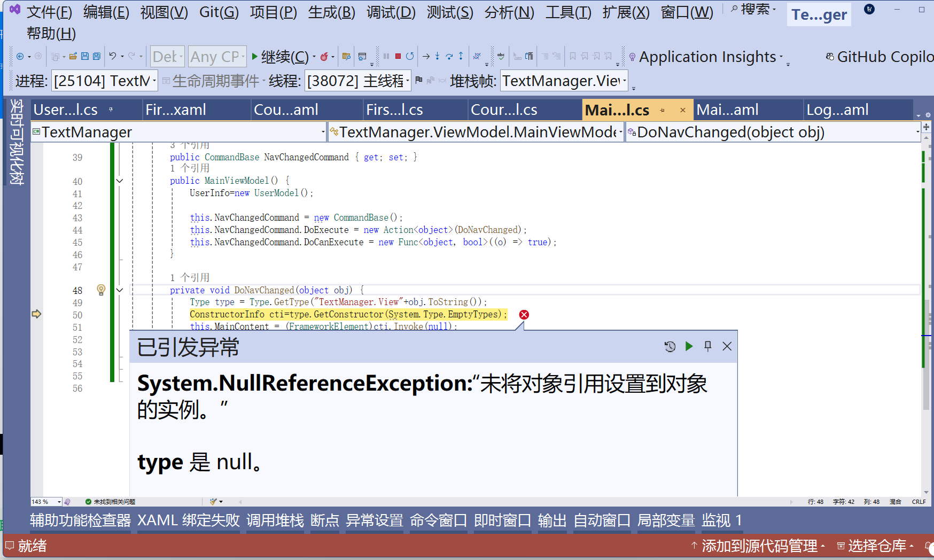Expand the Continue button dropdown arrow
Viewport: 934px width, 560px height.
pyautogui.click(x=314, y=57)
